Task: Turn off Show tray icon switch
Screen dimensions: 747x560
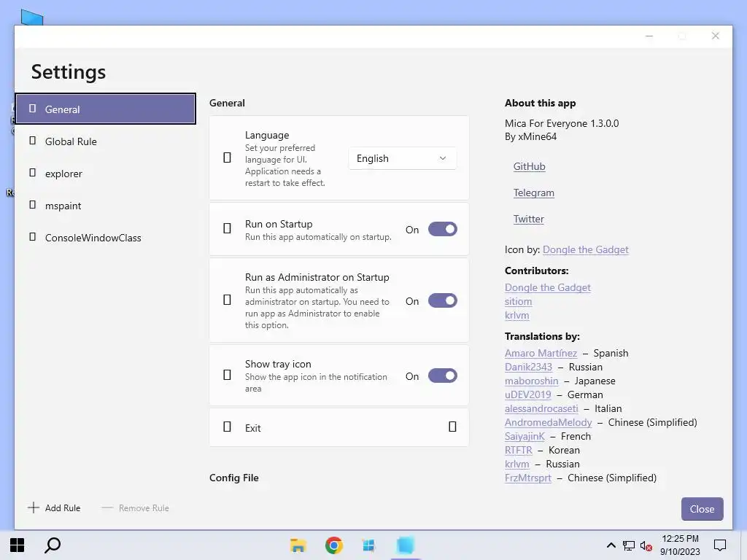Action: pyautogui.click(x=443, y=376)
